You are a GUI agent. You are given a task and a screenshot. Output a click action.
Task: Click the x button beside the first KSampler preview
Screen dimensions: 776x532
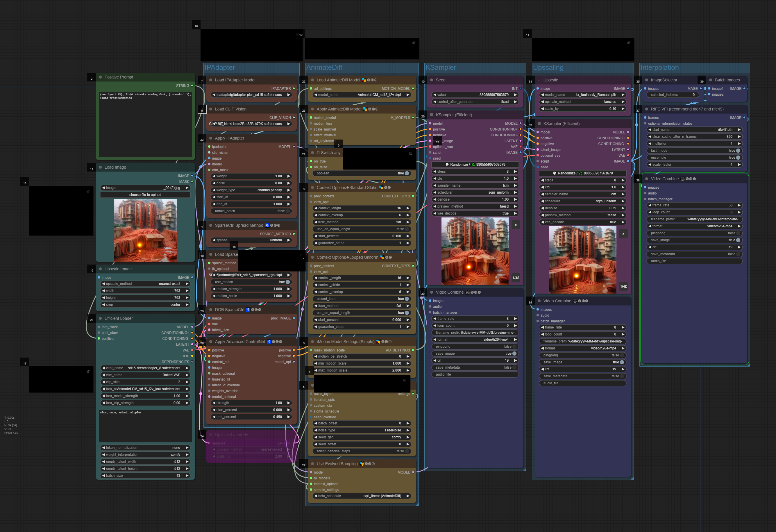pyautogui.click(x=516, y=225)
